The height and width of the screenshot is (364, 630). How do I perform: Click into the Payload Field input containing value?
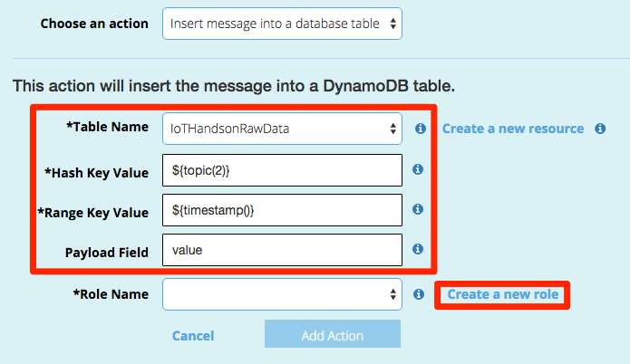[x=282, y=250]
